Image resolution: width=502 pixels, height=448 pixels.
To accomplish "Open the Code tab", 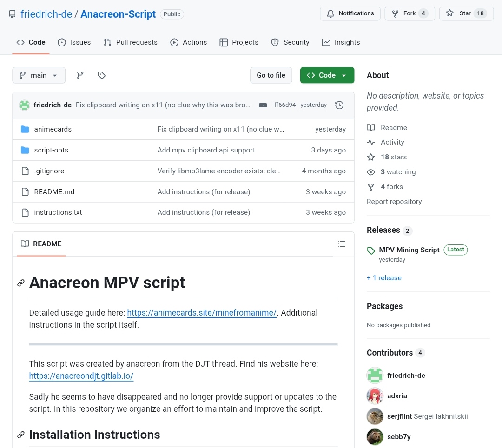I will (31, 42).
